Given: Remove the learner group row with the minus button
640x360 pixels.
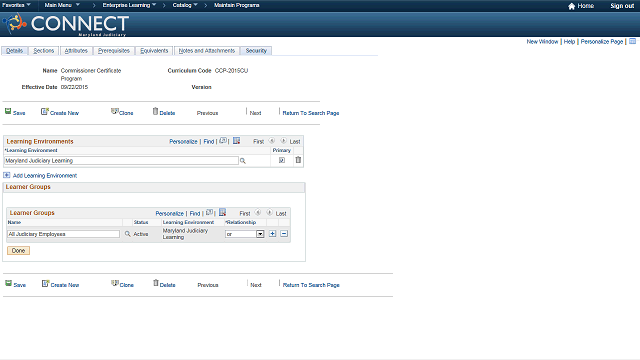Looking at the screenshot, I should 284,233.
